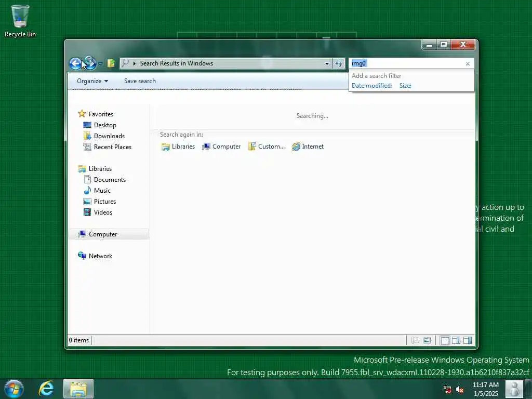Select Libraries in the navigation pane
This screenshot has height=399, width=532.
[x=100, y=169]
